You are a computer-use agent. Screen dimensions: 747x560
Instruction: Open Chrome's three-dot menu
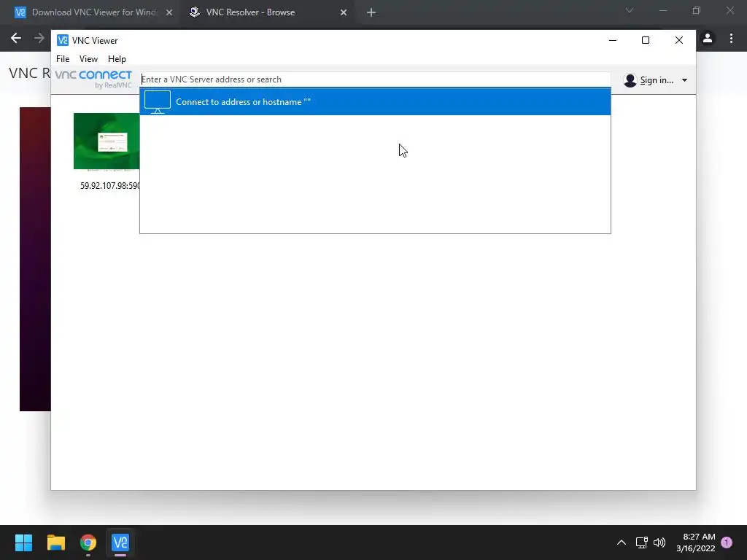click(731, 38)
